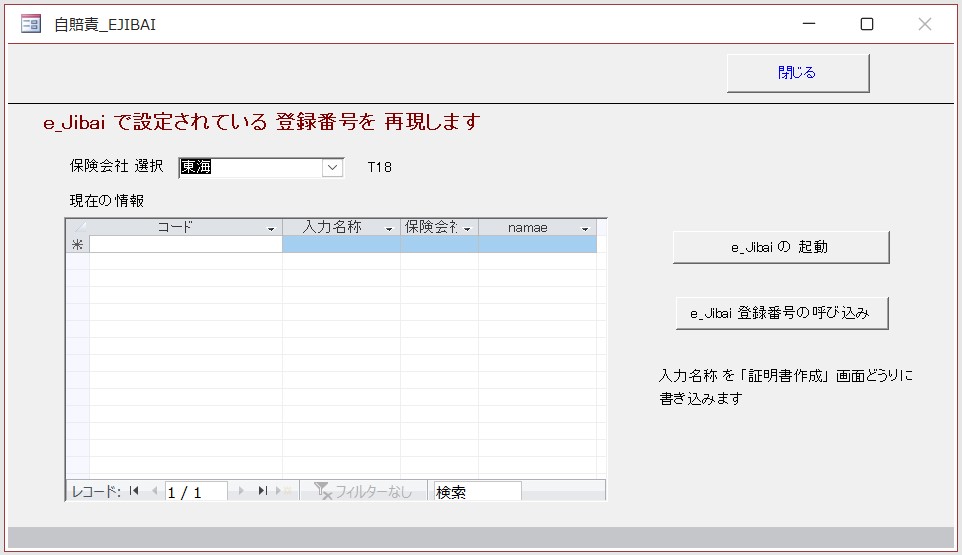Click the 入力名称 cell in new row
Viewport: 962px width, 555px height.
tap(341, 245)
